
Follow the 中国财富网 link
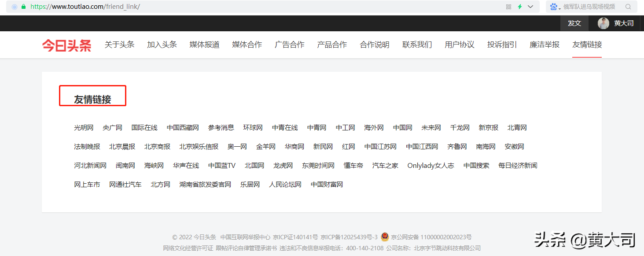click(x=327, y=185)
